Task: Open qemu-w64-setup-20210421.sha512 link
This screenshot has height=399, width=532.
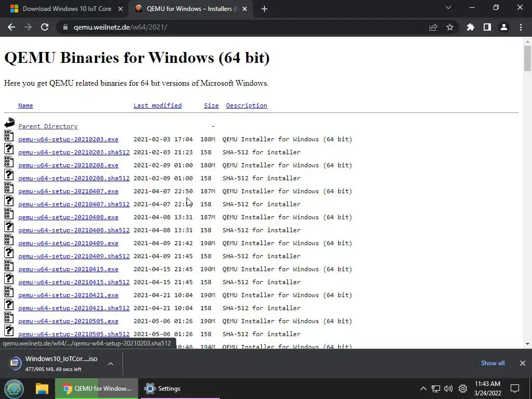Action: click(74, 308)
